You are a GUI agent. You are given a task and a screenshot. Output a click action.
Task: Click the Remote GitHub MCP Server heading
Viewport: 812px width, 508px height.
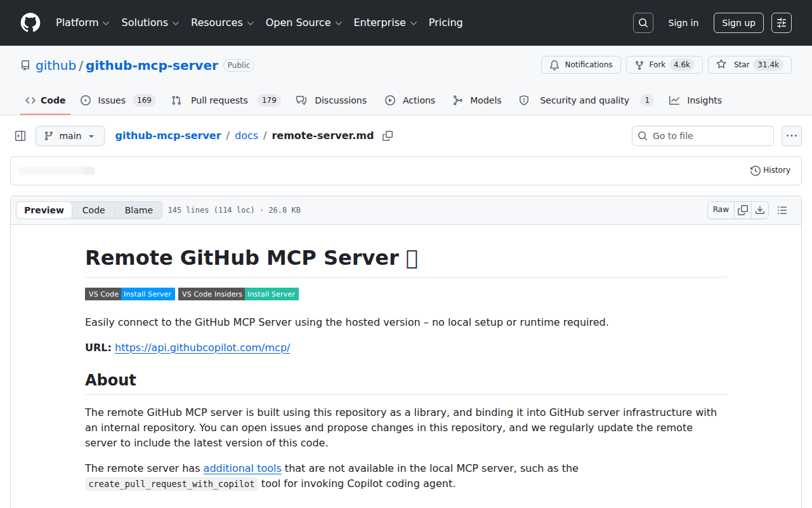tap(251, 258)
